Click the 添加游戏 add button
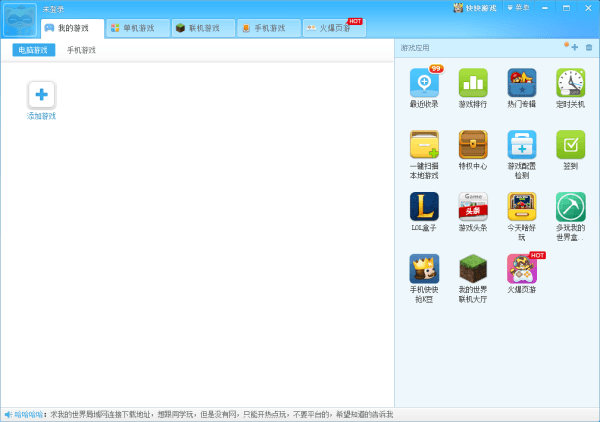 pyautogui.click(x=42, y=95)
